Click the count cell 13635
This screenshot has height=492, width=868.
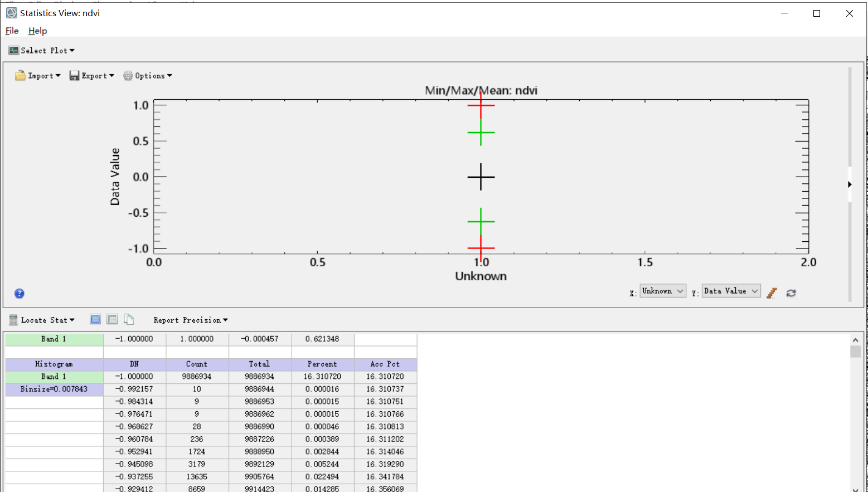click(x=197, y=477)
